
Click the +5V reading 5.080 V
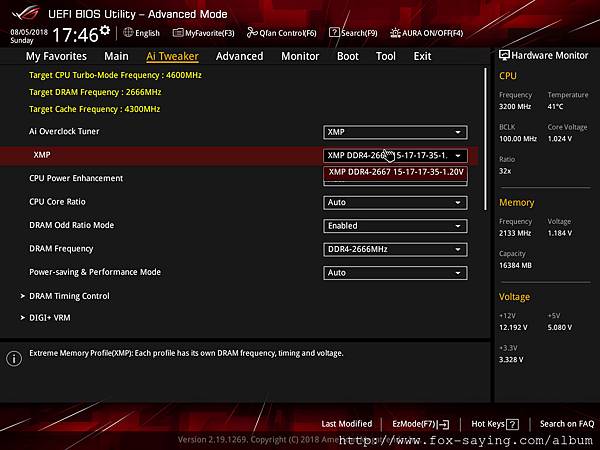[x=560, y=328]
